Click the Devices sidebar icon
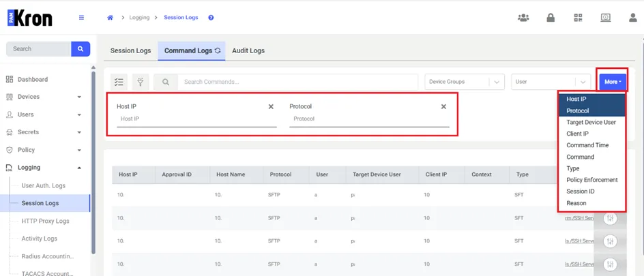644x276 pixels. [x=10, y=97]
